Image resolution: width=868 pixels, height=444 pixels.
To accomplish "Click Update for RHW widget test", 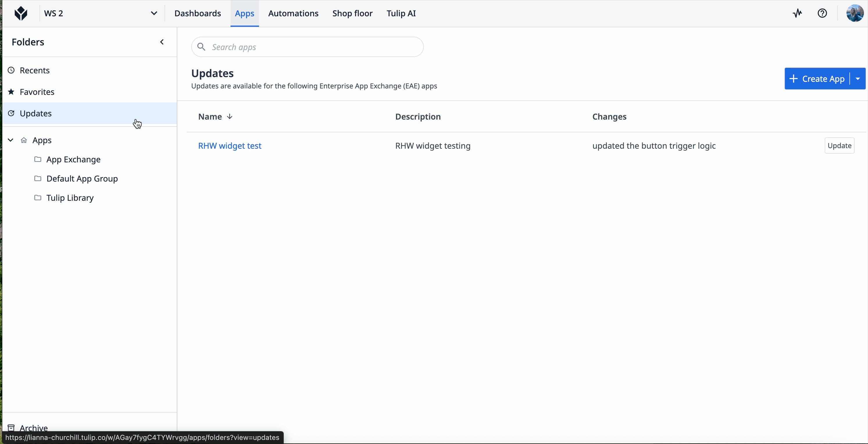I will (x=839, y=145).
